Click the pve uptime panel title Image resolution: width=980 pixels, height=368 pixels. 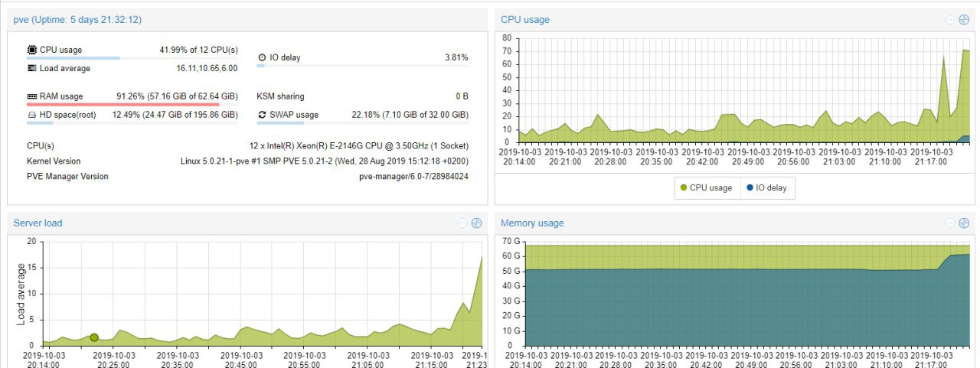77,20
